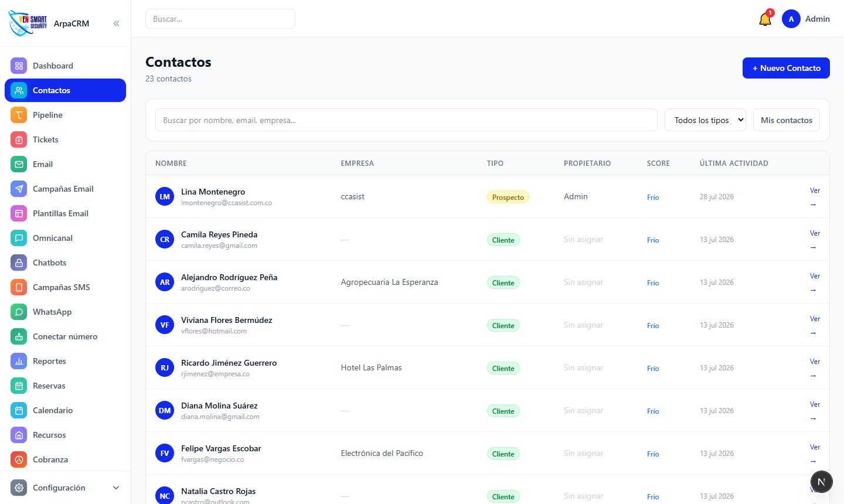
Task: Click the Conectar número robot icon
Action: (19, 336)
